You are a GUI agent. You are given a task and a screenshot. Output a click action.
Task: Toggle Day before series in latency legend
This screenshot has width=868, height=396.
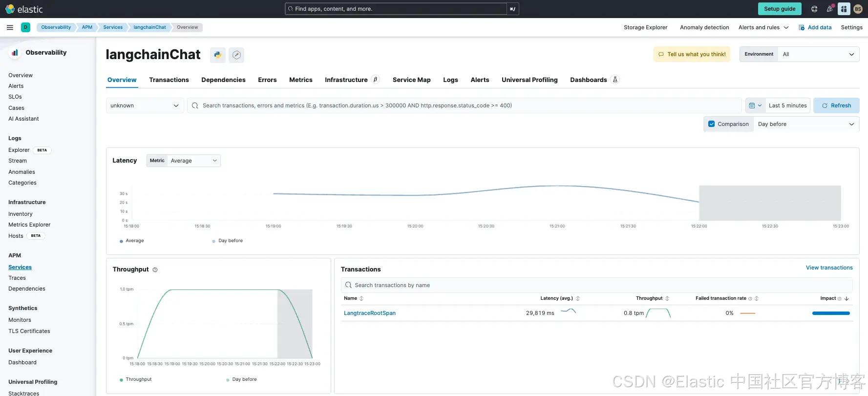point(228,241)
